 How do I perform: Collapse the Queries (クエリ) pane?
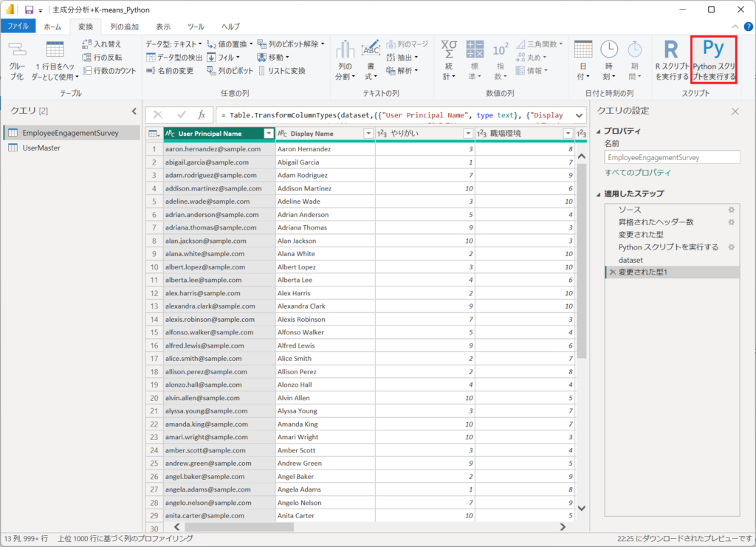coord(134,111)
